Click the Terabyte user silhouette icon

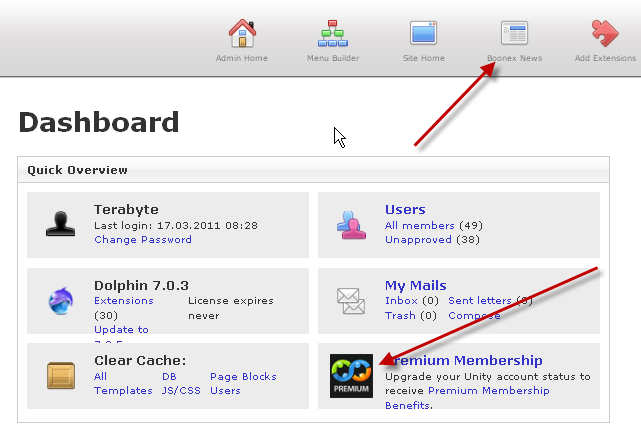pyautogui.click(x=61, y=224)
